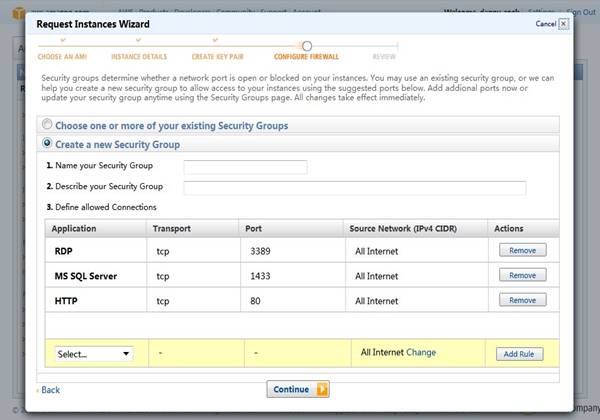Click the Cancel link in the wizard

tap(544, 22)
